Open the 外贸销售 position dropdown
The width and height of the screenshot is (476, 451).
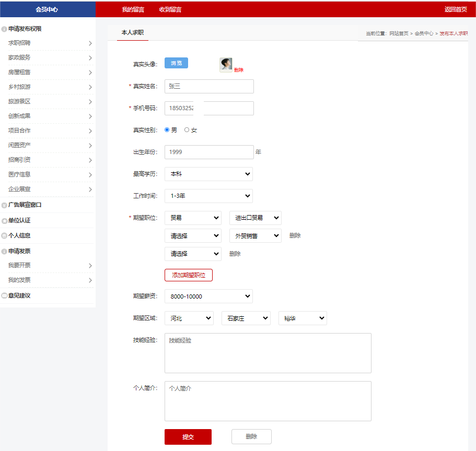(x=256, y=235)
